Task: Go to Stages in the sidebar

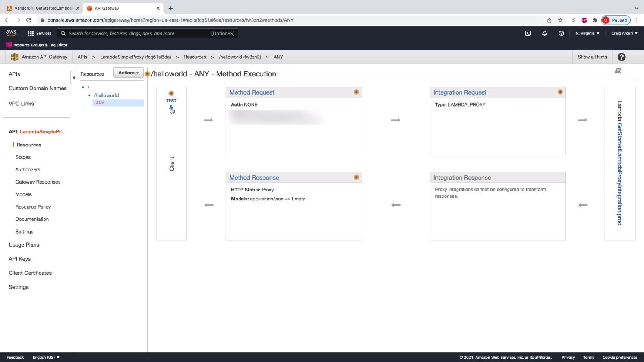Action: pyautogui.click(x=23, y=157)
